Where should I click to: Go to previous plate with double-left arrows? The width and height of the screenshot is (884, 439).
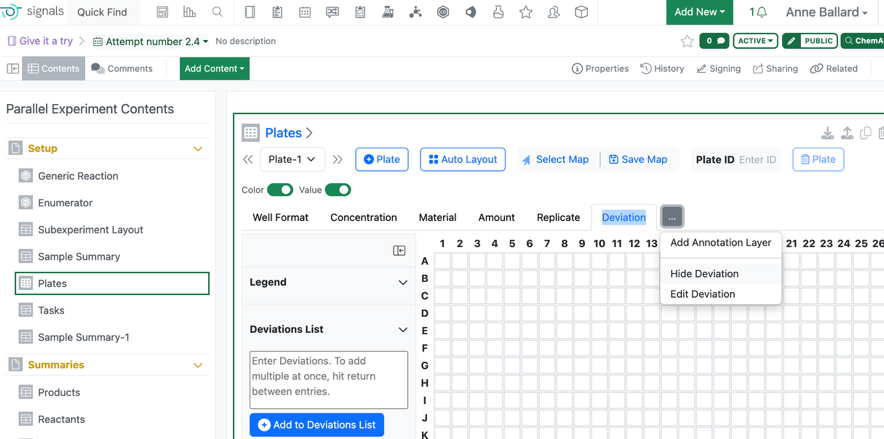[x=247, y=159]
